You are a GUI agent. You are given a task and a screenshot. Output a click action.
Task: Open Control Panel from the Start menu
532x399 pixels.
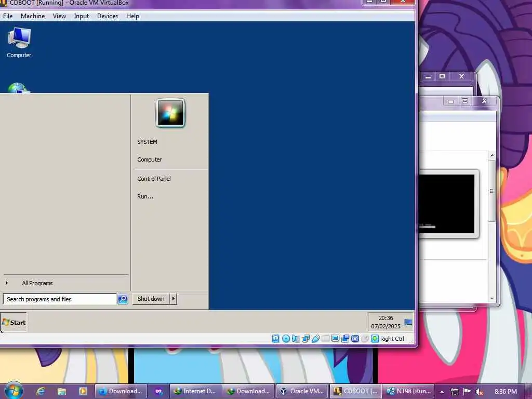click(x=154, y=179)
